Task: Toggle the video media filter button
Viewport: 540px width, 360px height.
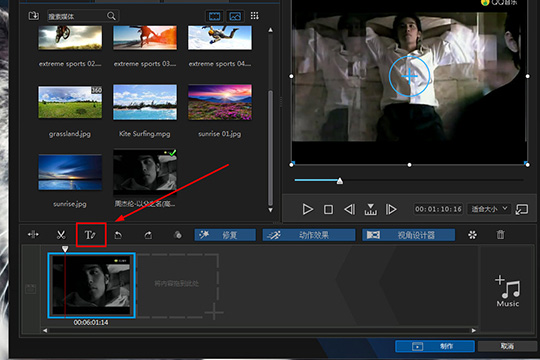Action: [x=215, y=16]
